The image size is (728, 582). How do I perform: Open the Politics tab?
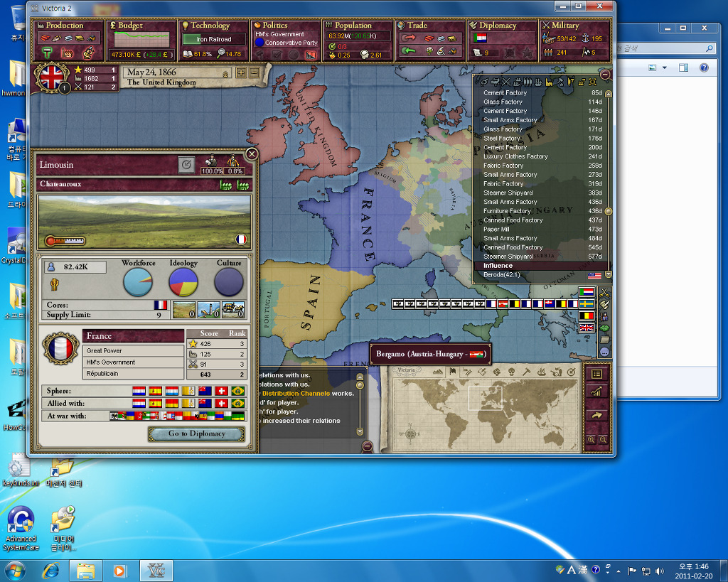click(x=286, y=41)
